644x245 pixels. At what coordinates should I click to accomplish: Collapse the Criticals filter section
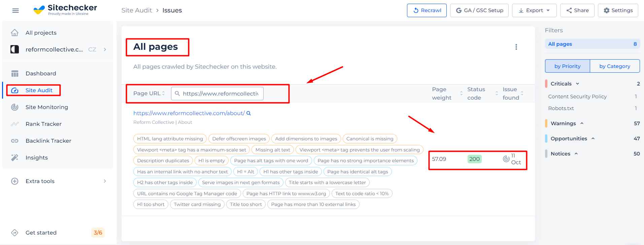tap(578, 83)
